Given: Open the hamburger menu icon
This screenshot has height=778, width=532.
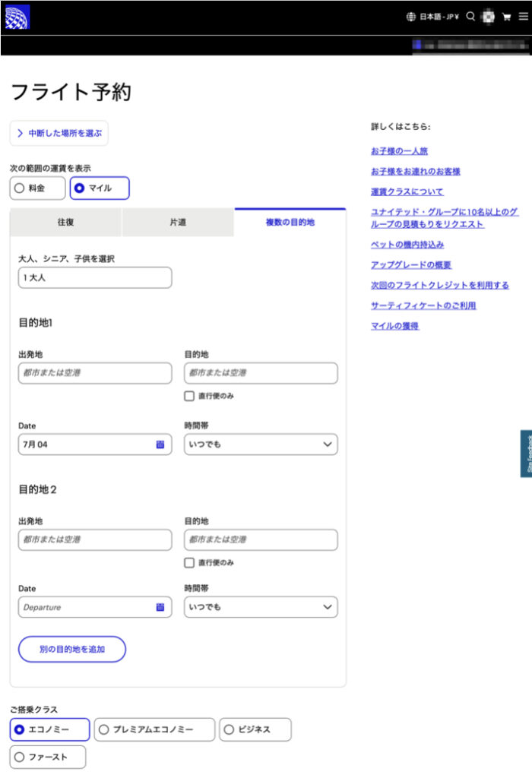Looking at the screenshot, I should pyautogui.click(x=522, y=17).
